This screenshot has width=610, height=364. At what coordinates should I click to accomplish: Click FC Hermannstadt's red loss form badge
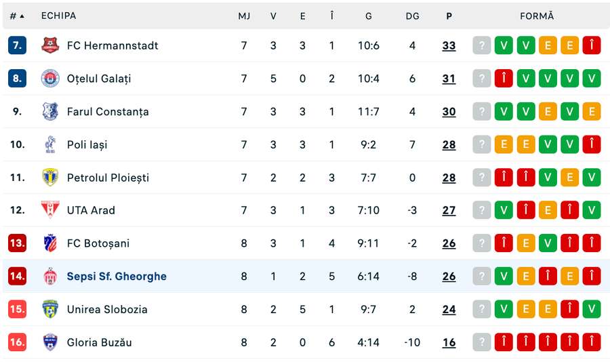pos(592,45)
